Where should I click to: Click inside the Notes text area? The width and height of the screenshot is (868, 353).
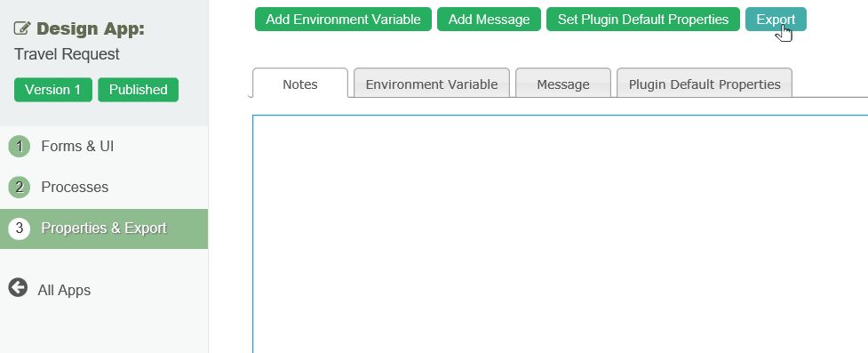pos(561,234)
